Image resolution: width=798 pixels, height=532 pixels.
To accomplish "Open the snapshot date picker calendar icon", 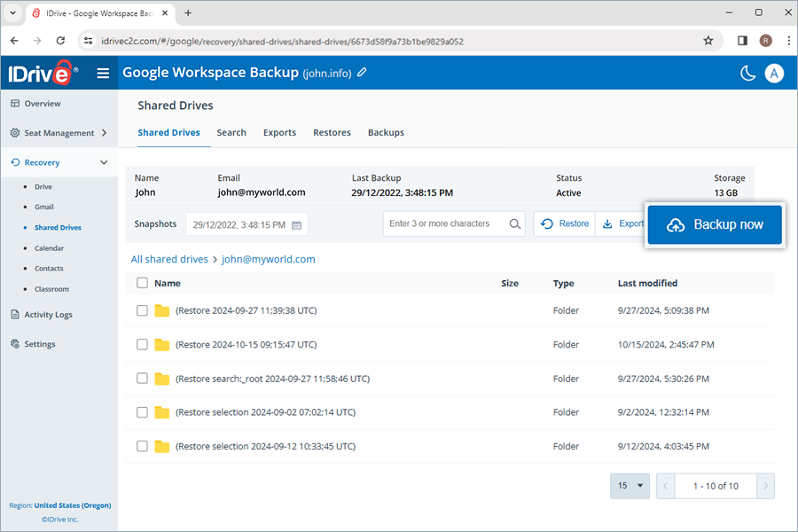I will pyautogui.click(x=295, y=224).
